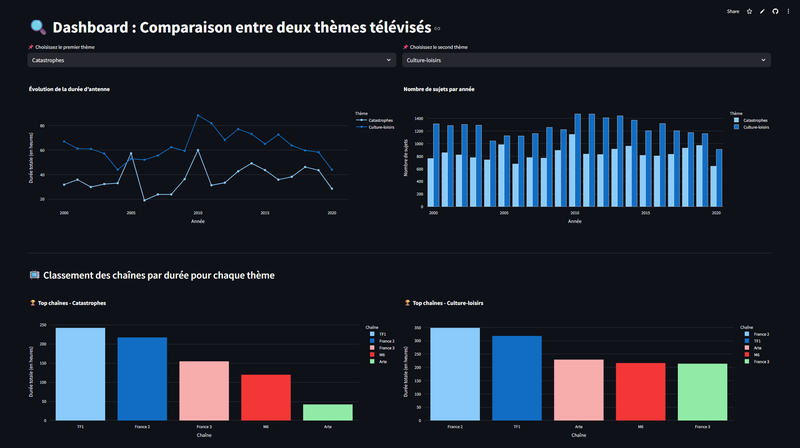Toggle the Culture-loisirs series in the yearly bar chart legend
This screenshot has height=448, width=800.
pos(755,127)
